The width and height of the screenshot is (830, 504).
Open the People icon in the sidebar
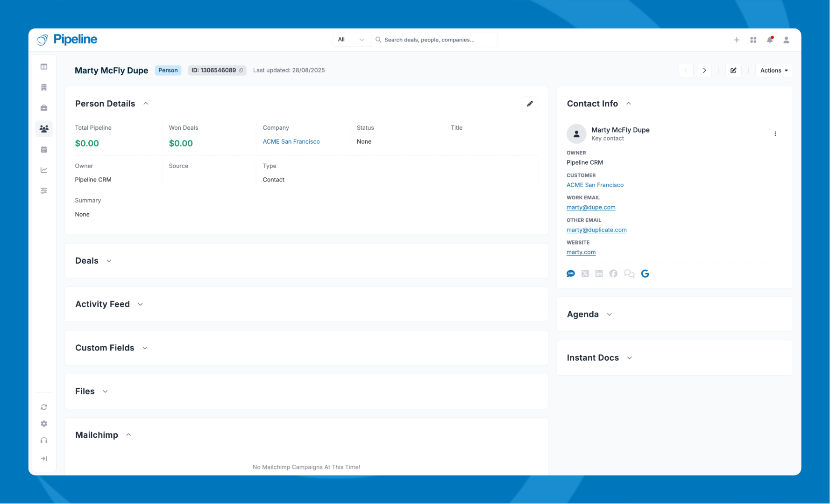[44, 129]
